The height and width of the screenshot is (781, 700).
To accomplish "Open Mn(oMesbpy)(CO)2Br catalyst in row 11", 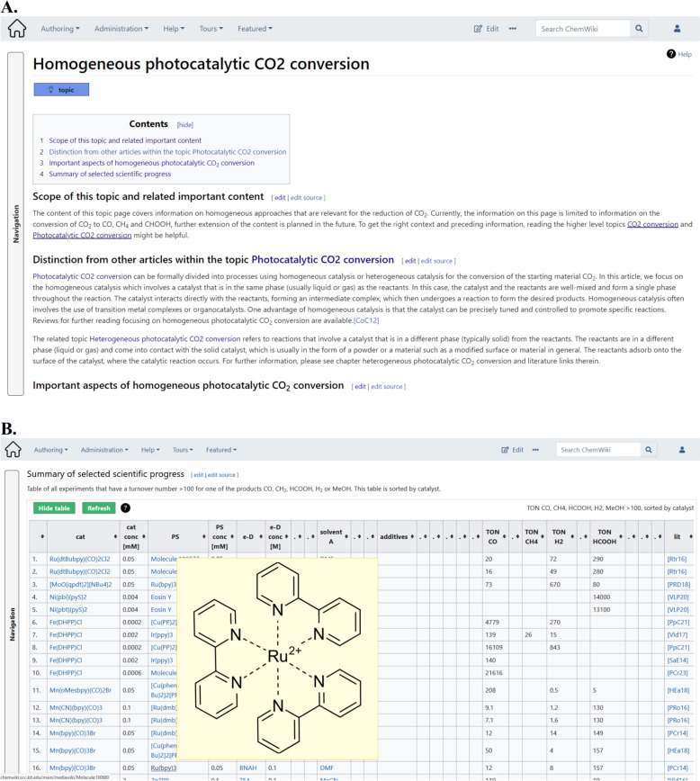I will tap(80, 690).
